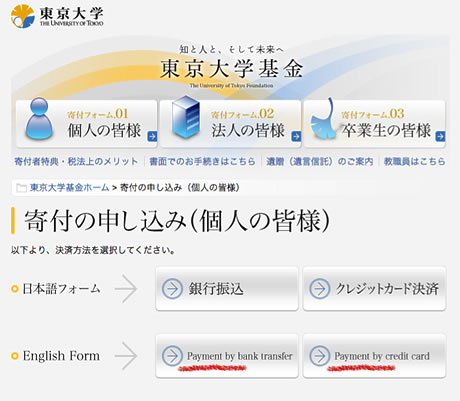Screen dimensions: 460x401
Task: Choose Payment by credit card
Action: click(374, 356)
